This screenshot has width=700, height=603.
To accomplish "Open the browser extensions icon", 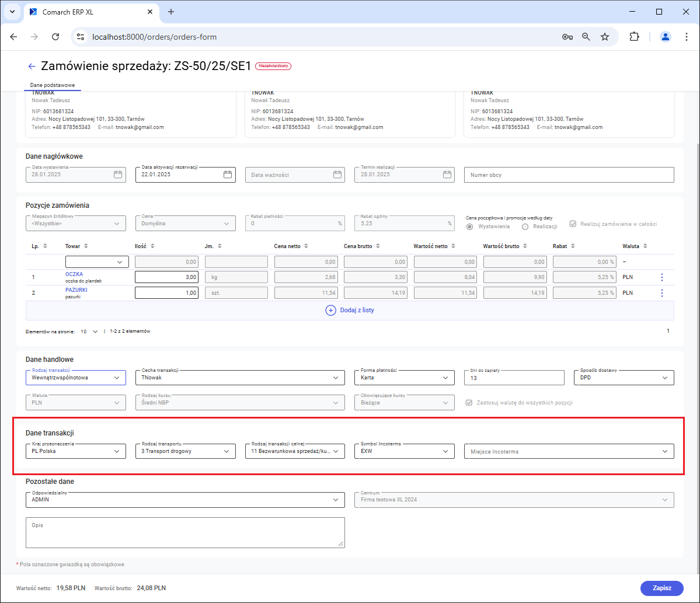I will coord(634,37).
